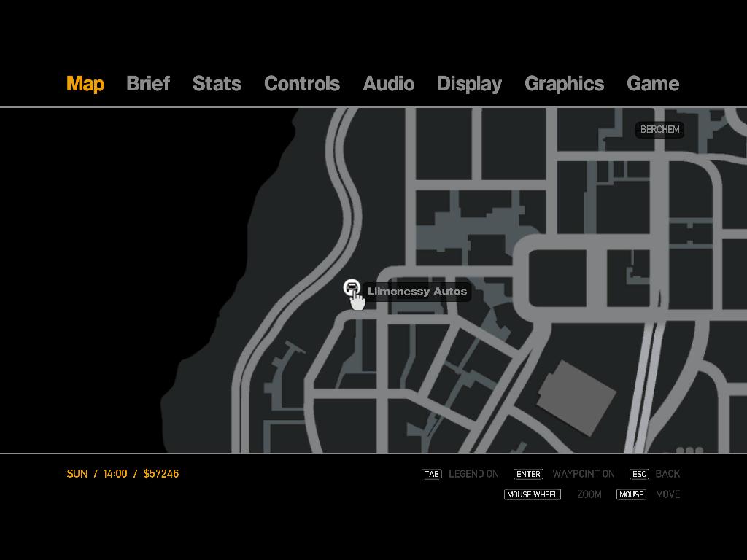Select the highlighted Map tab
The width and height of the screenshot is (747, 560).
pos(85,84)
